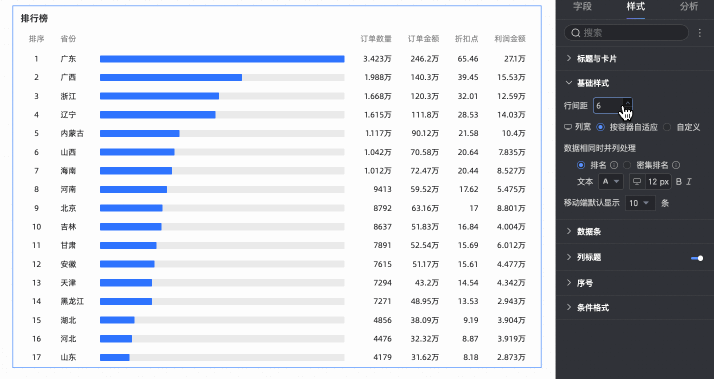Open the text color A dropdown
The height and width of the screenshot is (379, 714).
[x=611, y=182]
